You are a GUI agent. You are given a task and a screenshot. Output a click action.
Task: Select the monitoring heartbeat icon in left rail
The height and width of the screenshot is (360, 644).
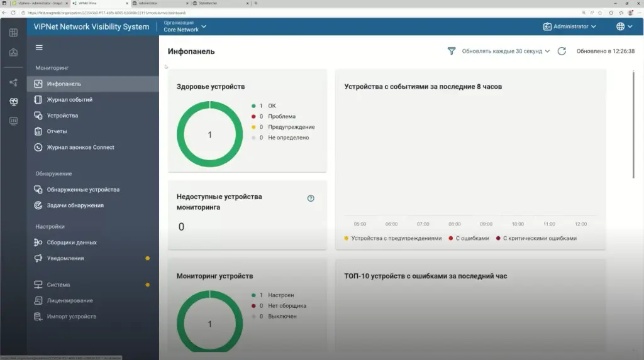tap(13, 101)
